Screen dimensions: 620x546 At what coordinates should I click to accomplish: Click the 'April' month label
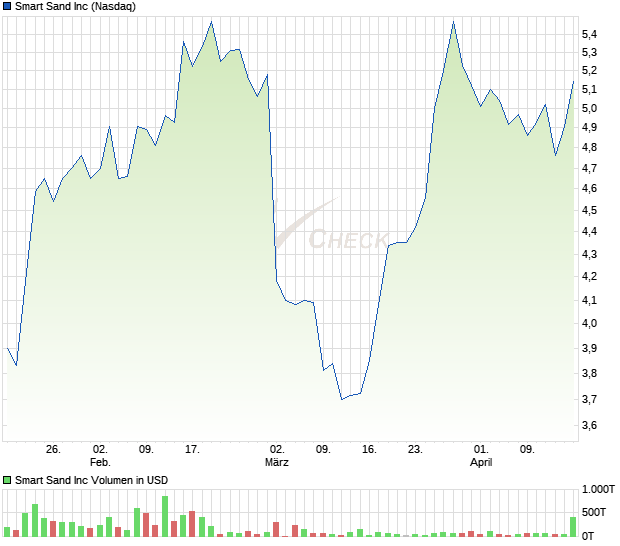pyautogui.click(x=481, y=462)
